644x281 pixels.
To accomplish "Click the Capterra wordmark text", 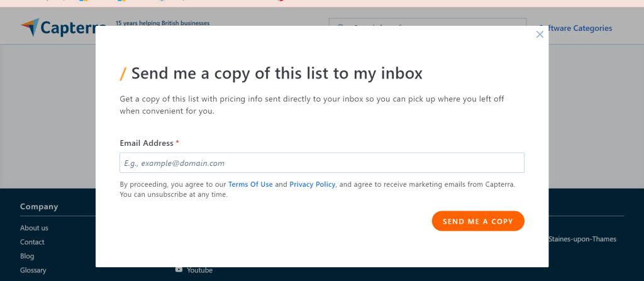I will coord(72,28).
